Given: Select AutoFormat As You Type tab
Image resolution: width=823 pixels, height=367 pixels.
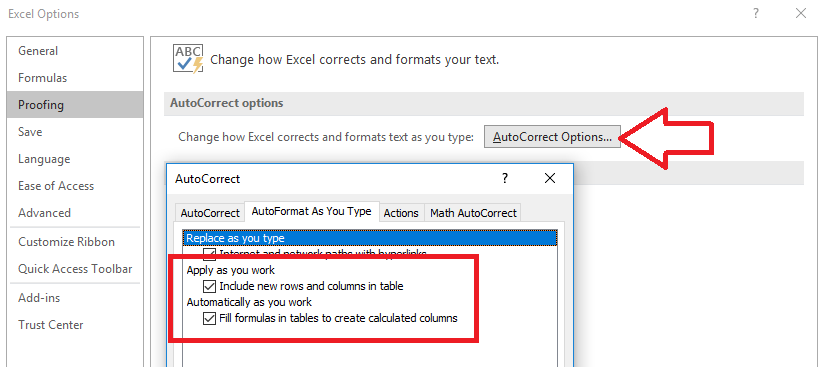Looking at the screenshot, I should pyautogui.click(x=312, y=211).
